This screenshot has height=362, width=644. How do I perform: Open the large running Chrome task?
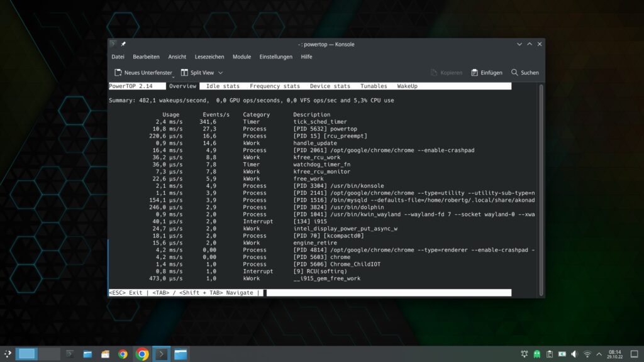coord(142,354)
